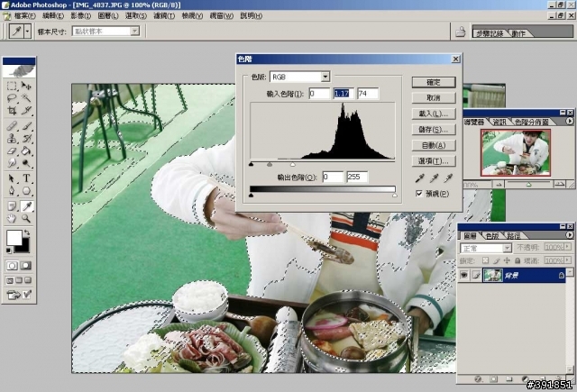This screenshot has width=577, height=392.
Task: Toggle the 預視 preview checkbox
Action: click(x=418, y=194)
